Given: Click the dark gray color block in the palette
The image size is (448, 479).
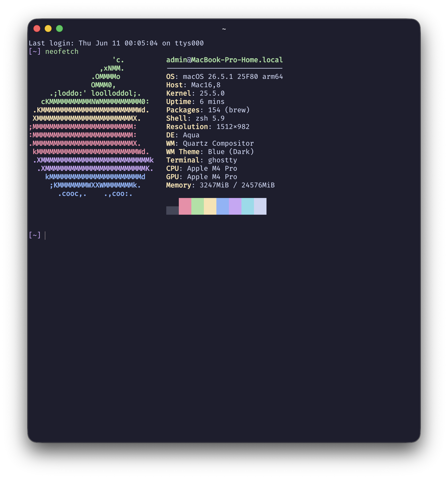Looking at the screenshot, I should tap(172, 211).
